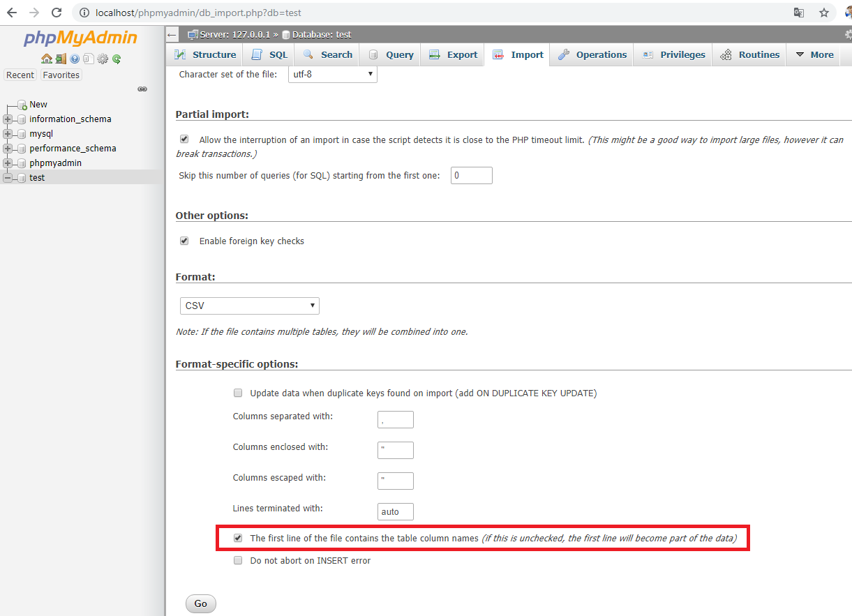Select the performance_schema database in tree
This screenshot has width=852, height=616.
coord(73,149)
